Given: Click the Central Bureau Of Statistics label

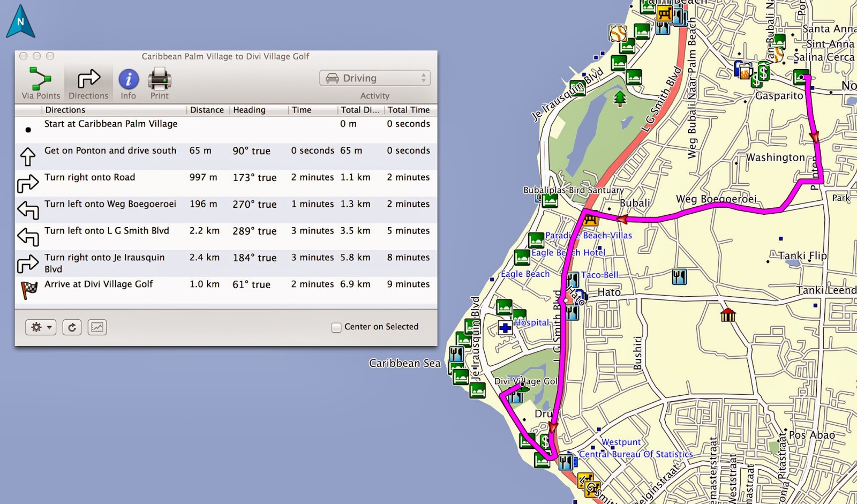Looking at the screenshot, I should [636, 454].
